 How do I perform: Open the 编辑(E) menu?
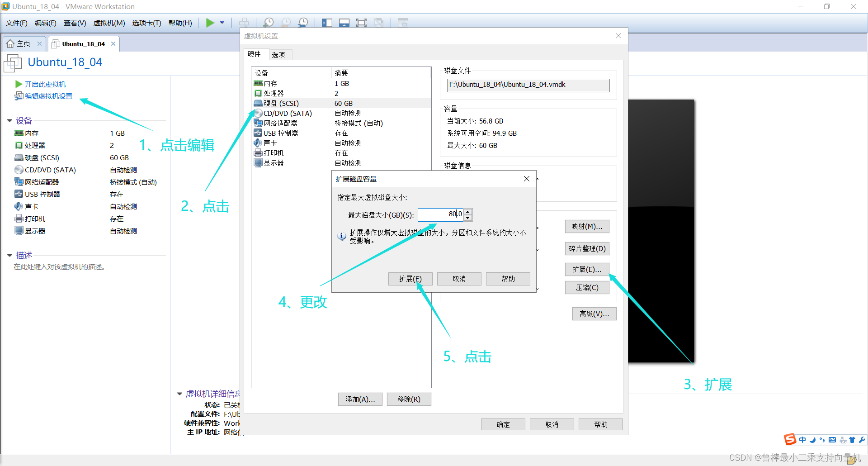coord(46,23)
